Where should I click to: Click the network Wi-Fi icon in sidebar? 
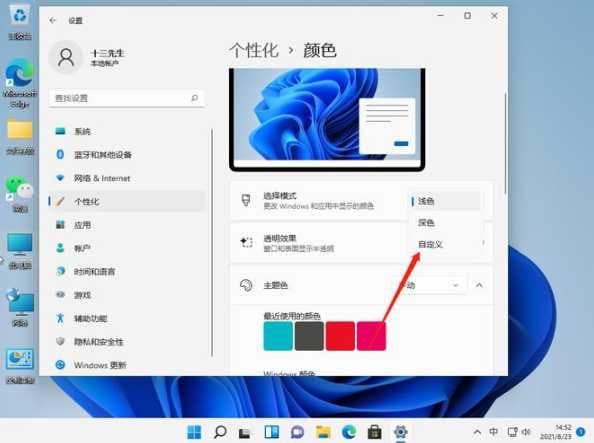[60, 177]
